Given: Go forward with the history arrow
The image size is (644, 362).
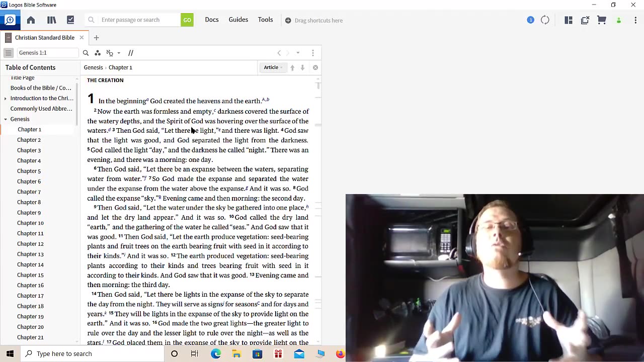Looking at the screenshot, I should pos(288,53).
